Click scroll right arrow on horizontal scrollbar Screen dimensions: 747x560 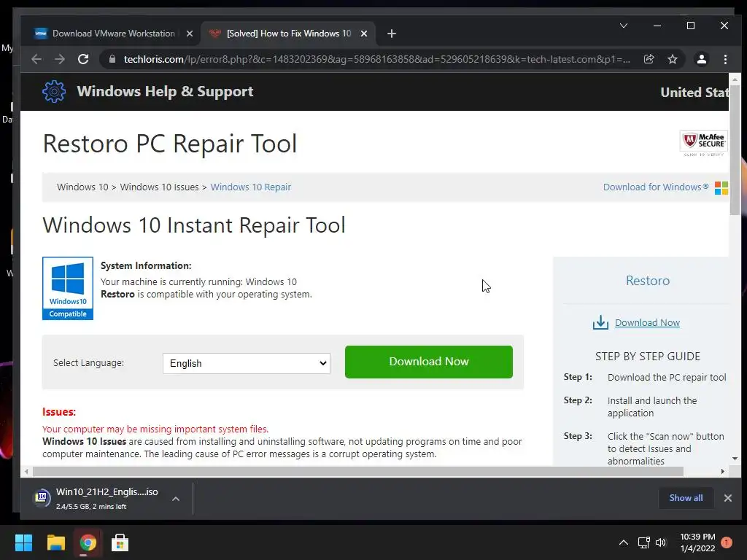coord(723,472)
